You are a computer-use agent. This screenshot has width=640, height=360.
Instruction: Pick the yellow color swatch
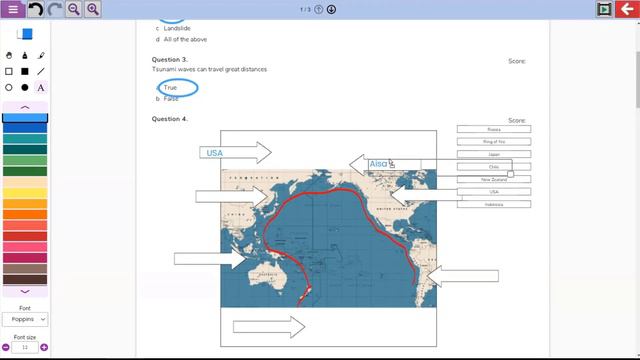point(25,193)
